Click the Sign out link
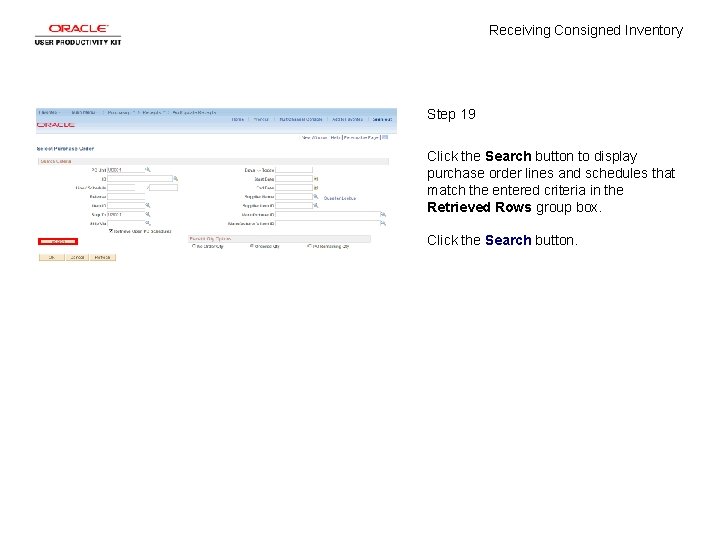Viewport: 720px width, 540px height. coord(382,119)
